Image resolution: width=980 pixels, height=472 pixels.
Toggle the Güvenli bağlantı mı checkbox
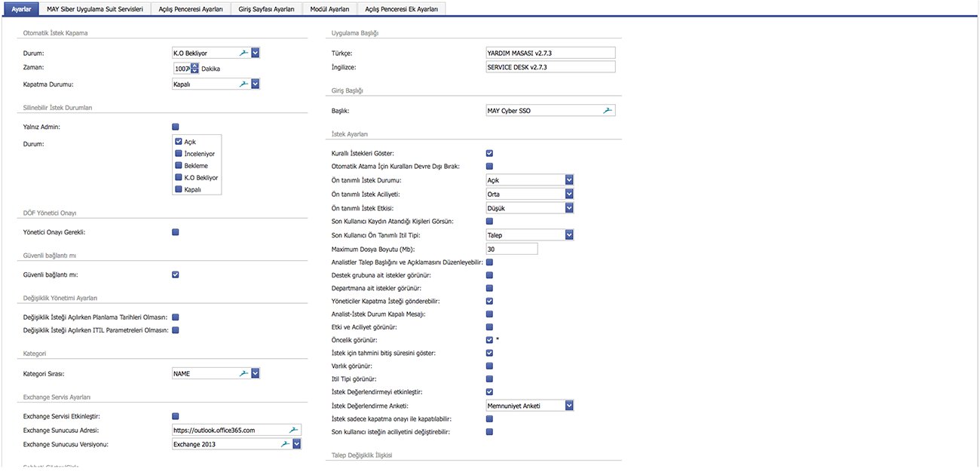176,274
